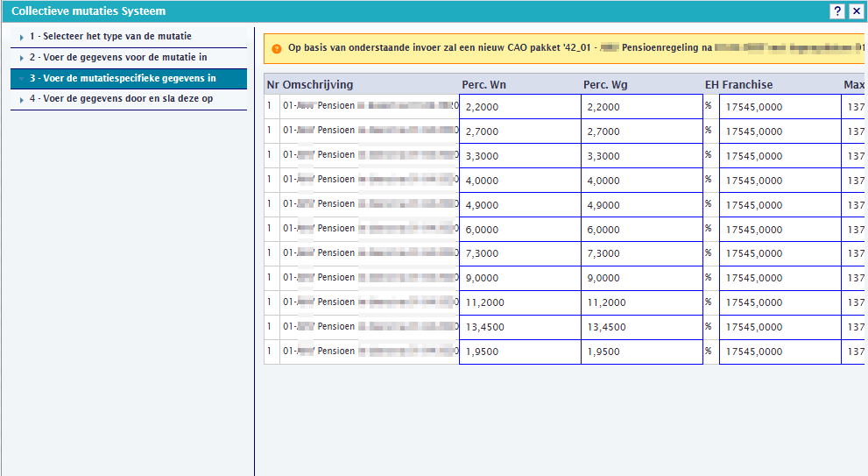Collapse arrow beside step 3 mutatiespecifieke gegevens
868x476 pixels.
(x=22, y=79)
